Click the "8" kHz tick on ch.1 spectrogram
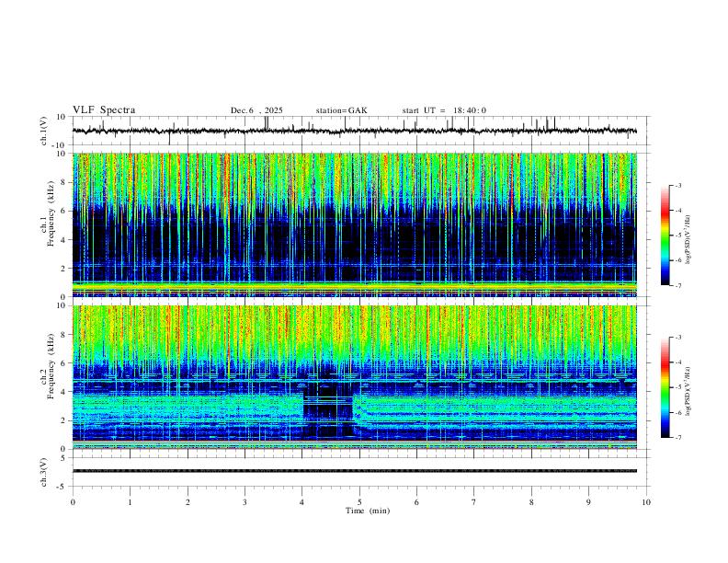Image resolution: width=728 pixels, height=563 pixels. (63, 182)
